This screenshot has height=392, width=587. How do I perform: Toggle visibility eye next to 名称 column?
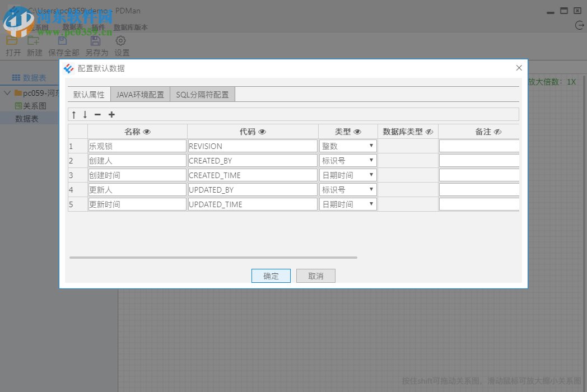click(x=147, y=131)
